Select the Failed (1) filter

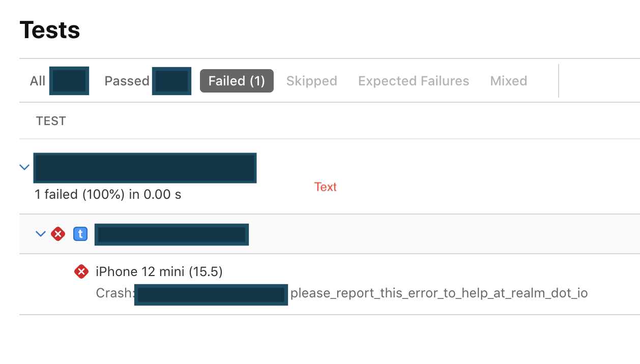click(x=237, y=81)
